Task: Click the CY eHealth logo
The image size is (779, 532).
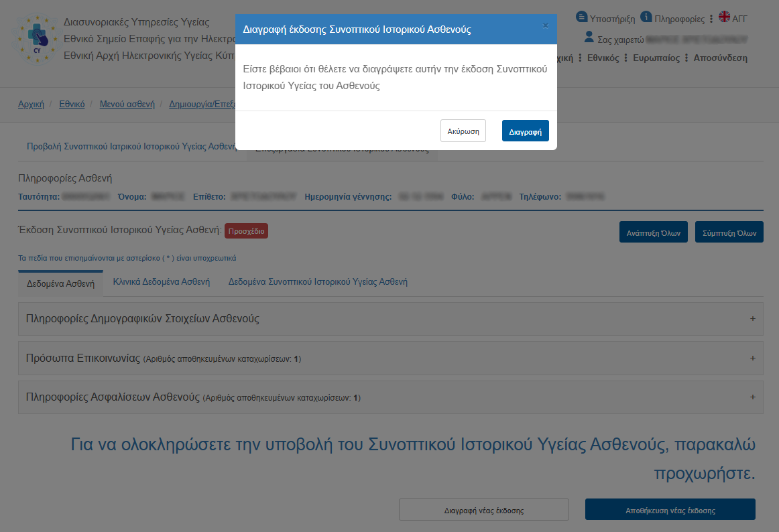Action: point(38,38)
